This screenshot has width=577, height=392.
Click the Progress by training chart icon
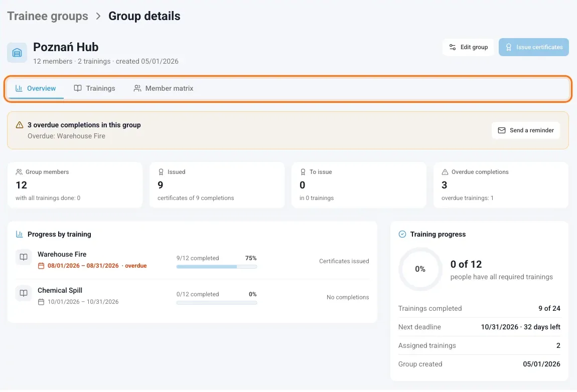pyautogui.click(x=19, y=234)
